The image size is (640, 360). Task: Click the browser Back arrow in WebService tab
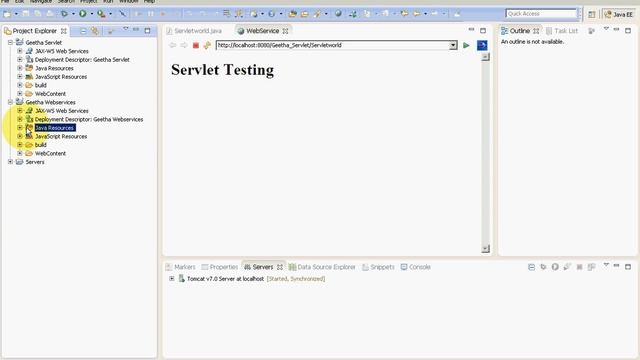pyautogui.click(x=173, y=45)
